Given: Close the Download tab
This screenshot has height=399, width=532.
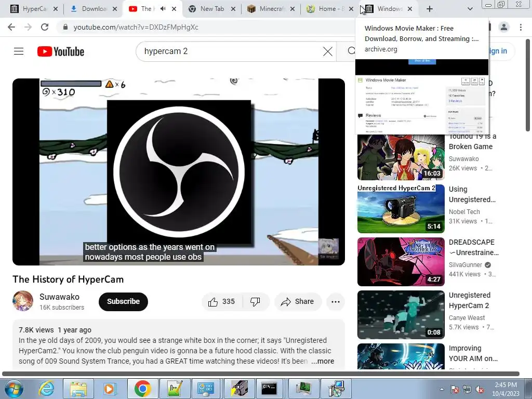Looking at the screenshot, I should [x=115, y=9].
